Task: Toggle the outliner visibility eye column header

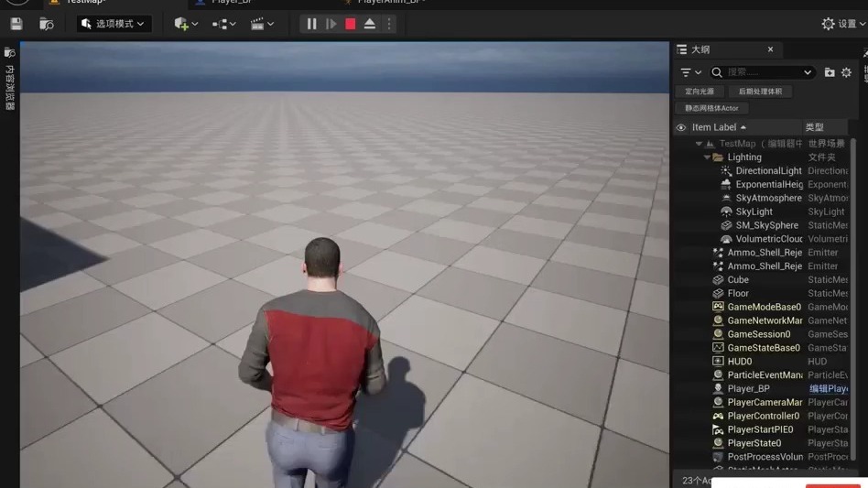Action: (681, 127)
